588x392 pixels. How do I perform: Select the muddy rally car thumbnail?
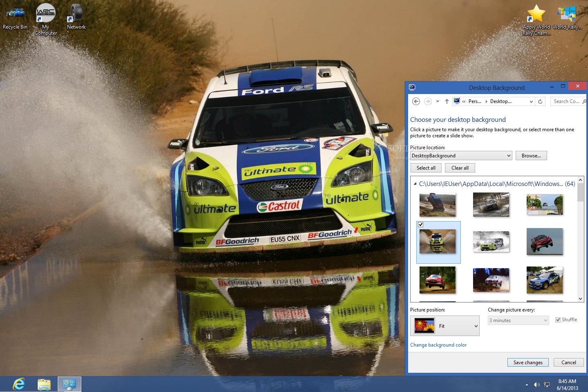[491, 204]
